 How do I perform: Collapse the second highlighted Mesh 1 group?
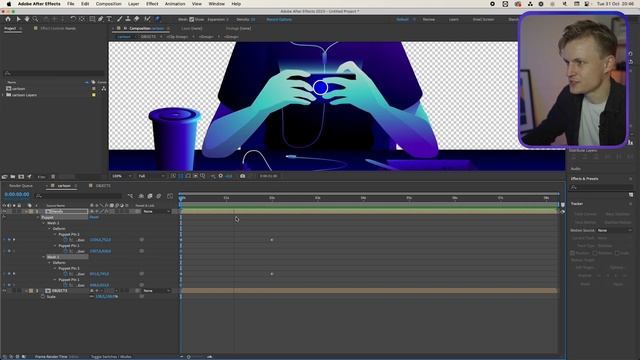click(x=44, y=257)
